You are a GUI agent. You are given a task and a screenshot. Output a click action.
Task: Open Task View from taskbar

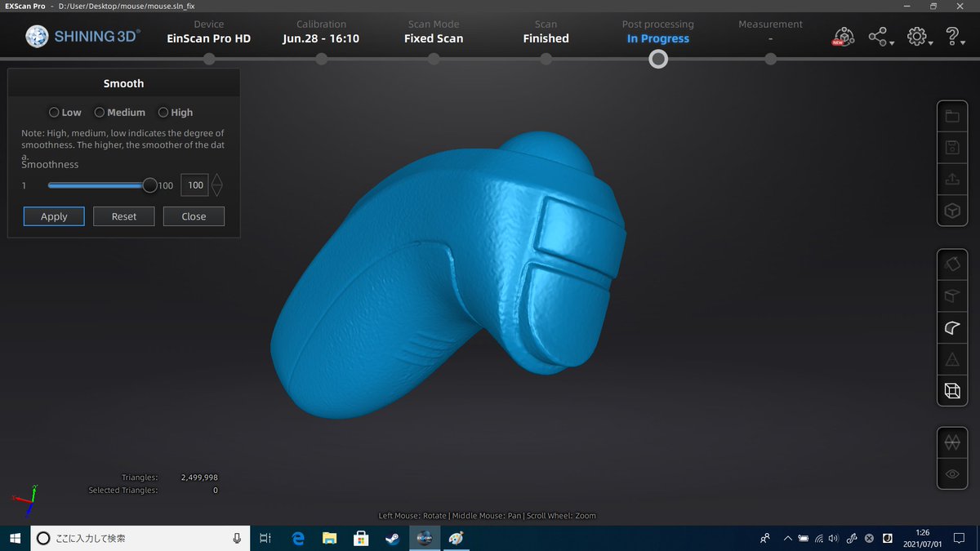pos(265,538)
